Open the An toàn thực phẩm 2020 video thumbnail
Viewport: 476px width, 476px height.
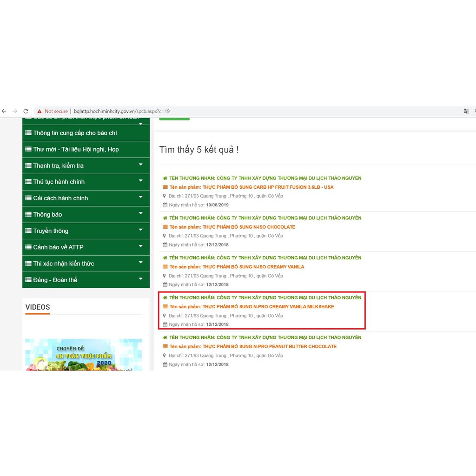pos(84,355)
